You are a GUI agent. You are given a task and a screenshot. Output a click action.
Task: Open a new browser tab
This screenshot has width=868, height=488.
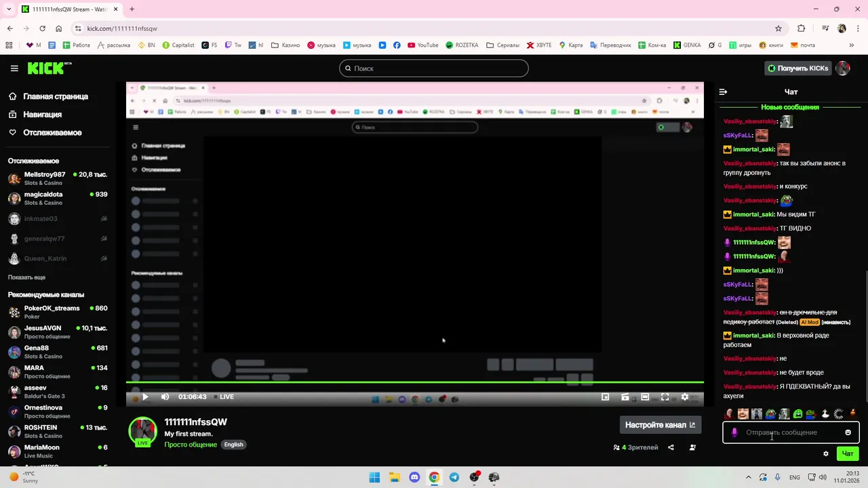[x=132, y=9]
